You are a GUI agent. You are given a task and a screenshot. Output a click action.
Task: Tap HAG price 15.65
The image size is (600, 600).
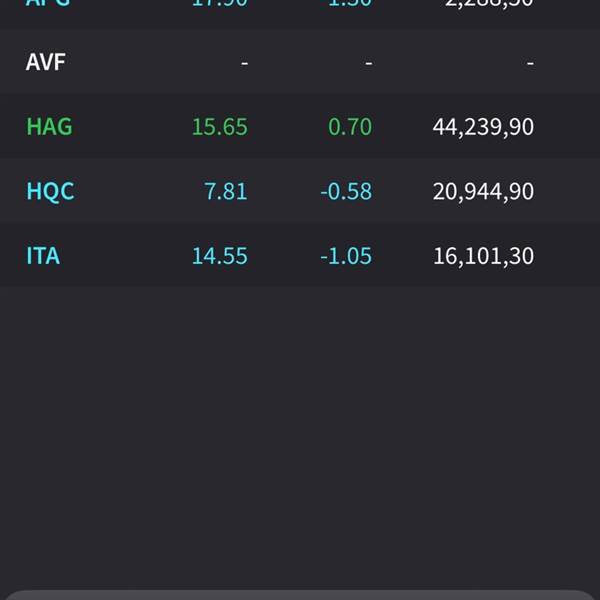[x=220, y=127]
